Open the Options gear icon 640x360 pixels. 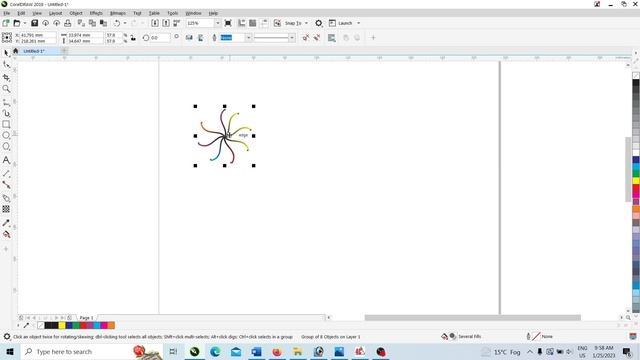click(319, 23)
